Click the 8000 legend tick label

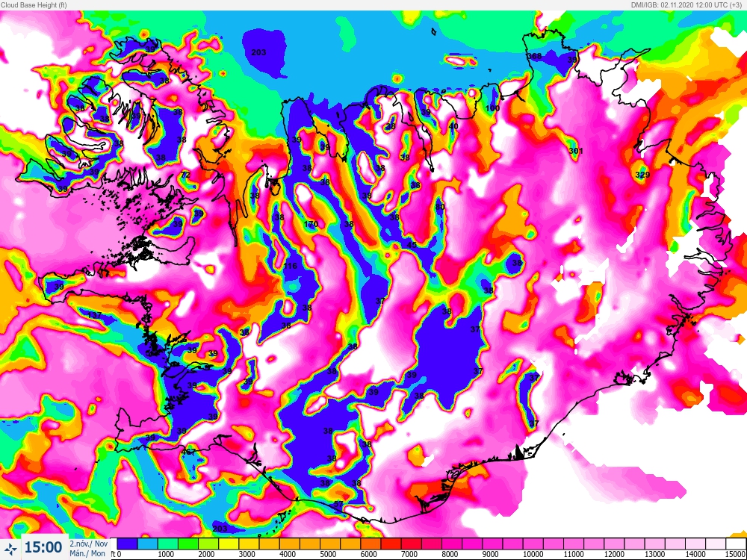pos(450,554)
